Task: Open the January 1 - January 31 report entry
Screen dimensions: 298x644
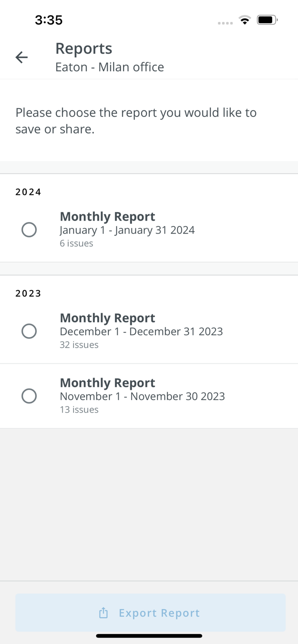Action: [x=127, y=230]
